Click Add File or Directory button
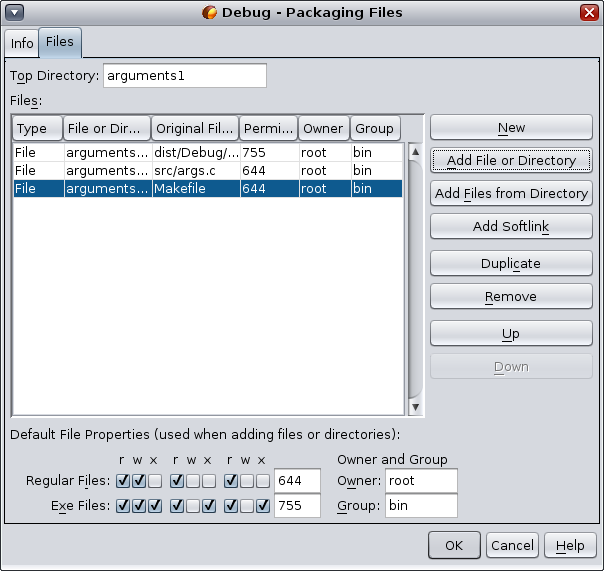The width and height of the screenshot is (604, 571). [511, 160]
